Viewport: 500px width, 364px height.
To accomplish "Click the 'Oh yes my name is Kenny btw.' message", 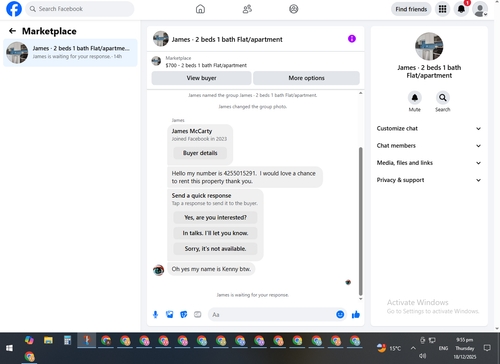I will (x=211, y=269).
